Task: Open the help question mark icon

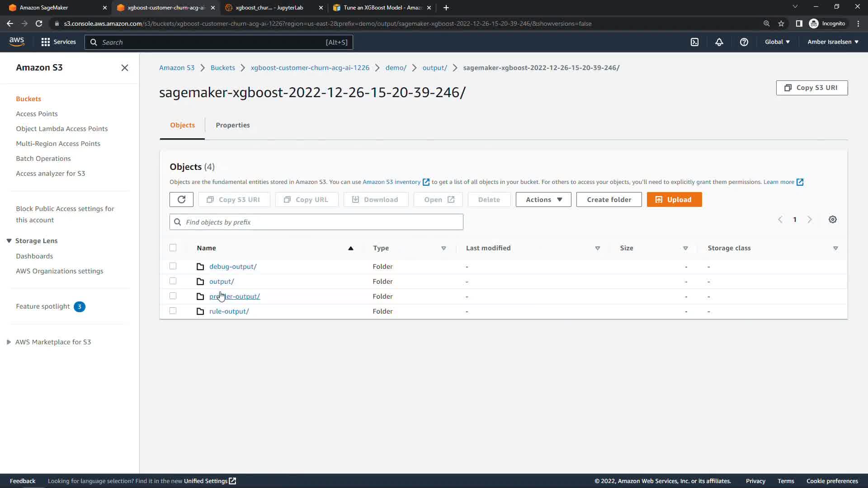Action: click(x=744, y=42)
